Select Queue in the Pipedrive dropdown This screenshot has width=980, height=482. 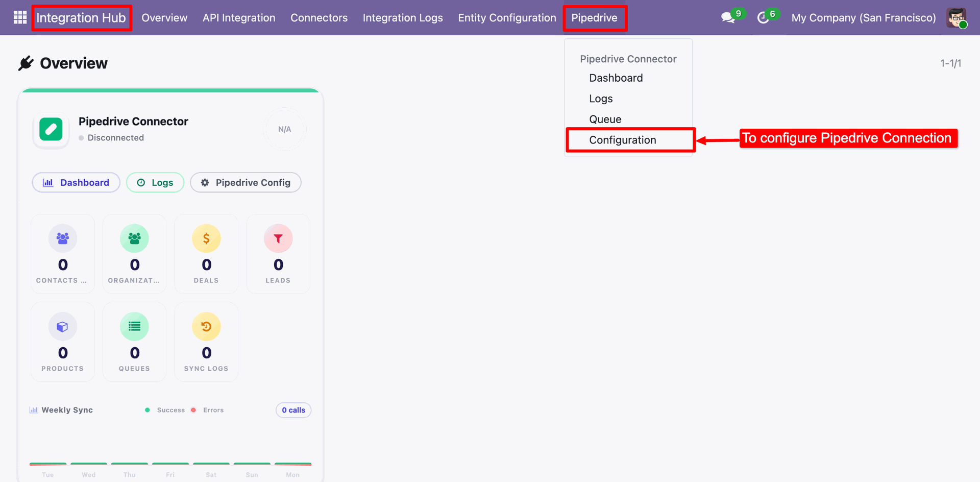coord(605,119)
